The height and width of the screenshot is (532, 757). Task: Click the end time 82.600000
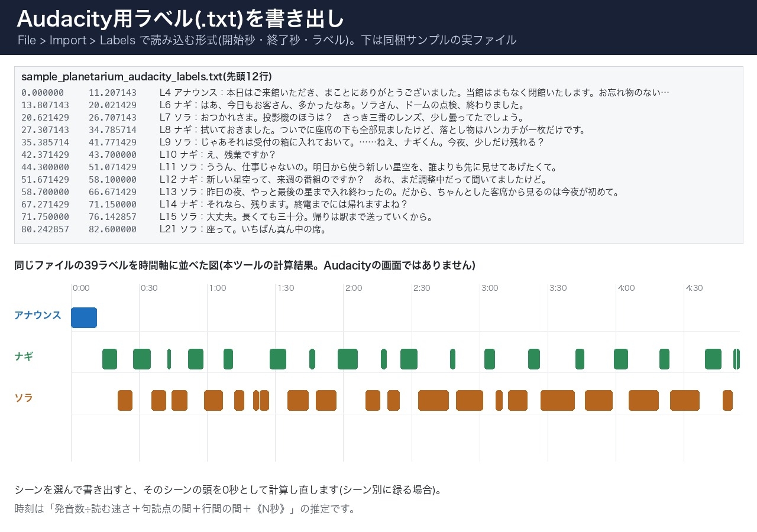113,229
